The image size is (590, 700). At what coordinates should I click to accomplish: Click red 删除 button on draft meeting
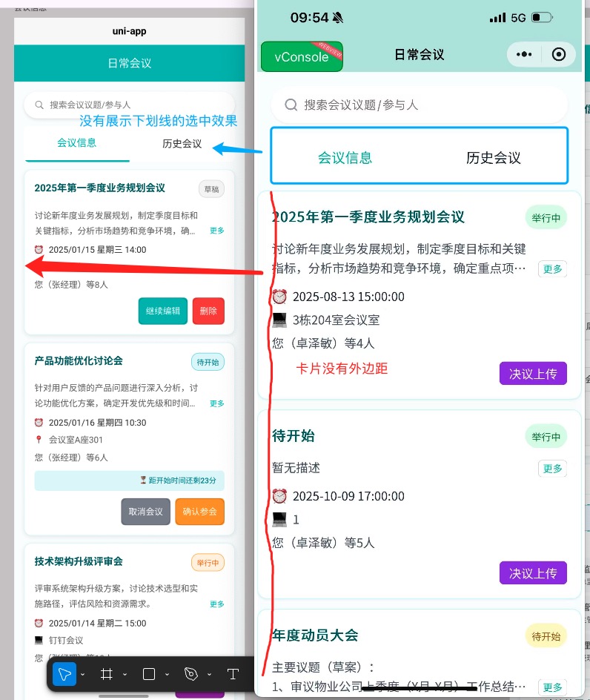pyautogui.click(x=208, y=311)
